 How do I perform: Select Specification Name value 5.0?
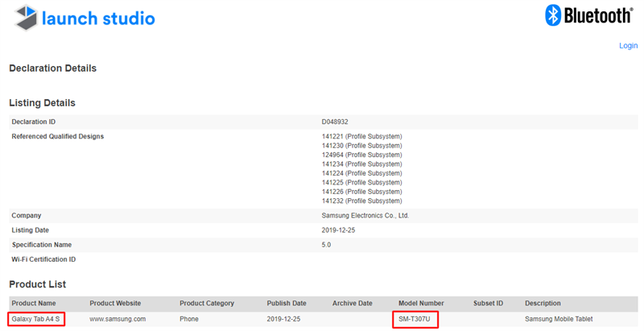326,245
